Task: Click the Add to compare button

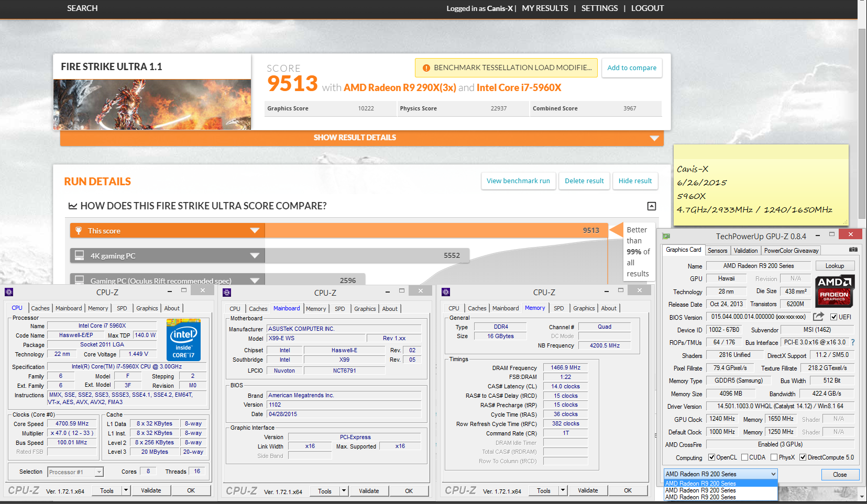Action: tap(632, 68)
